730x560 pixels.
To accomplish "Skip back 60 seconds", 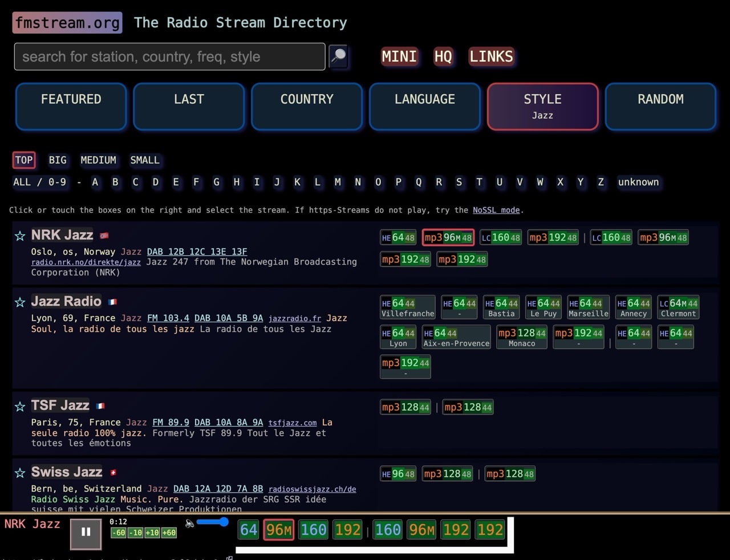I will pos(119,533).
